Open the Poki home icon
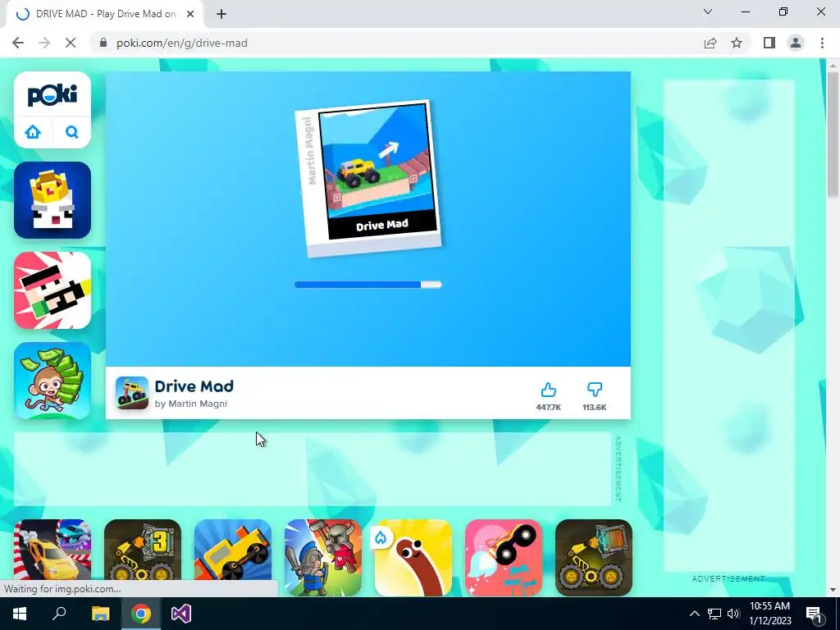Image resolution: width=840 pixels, height=630 pixels. coord(33,132)
